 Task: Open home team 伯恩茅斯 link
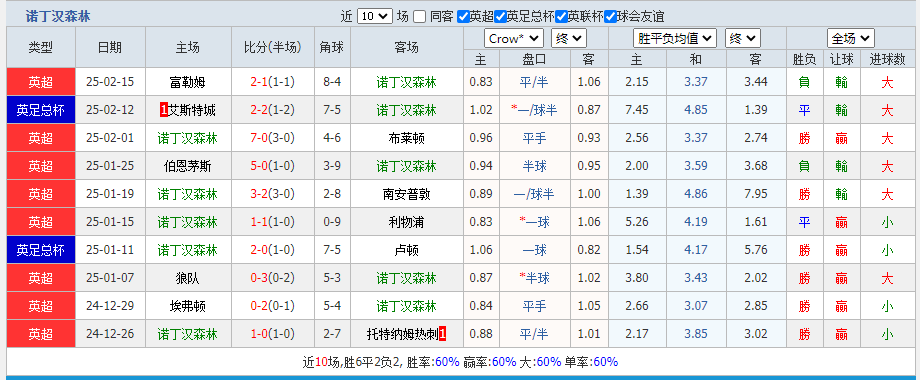pos(187,167)
